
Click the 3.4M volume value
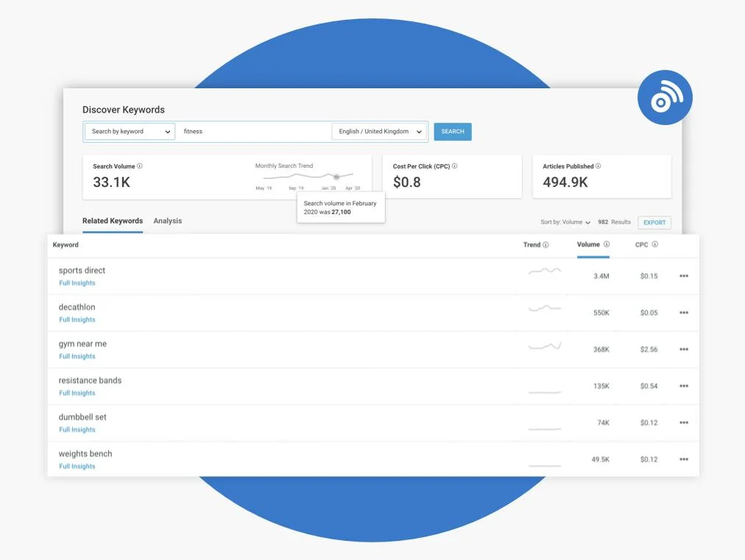click(601, 276)
